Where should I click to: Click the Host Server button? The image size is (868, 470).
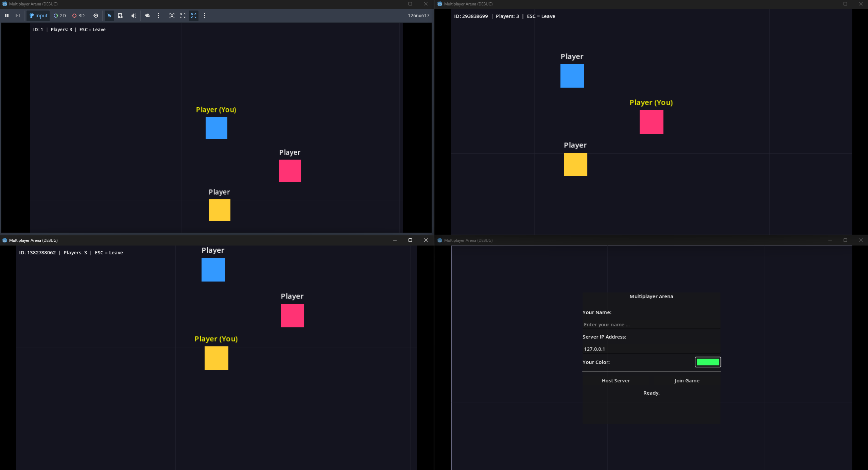click(x=615, y=381)
